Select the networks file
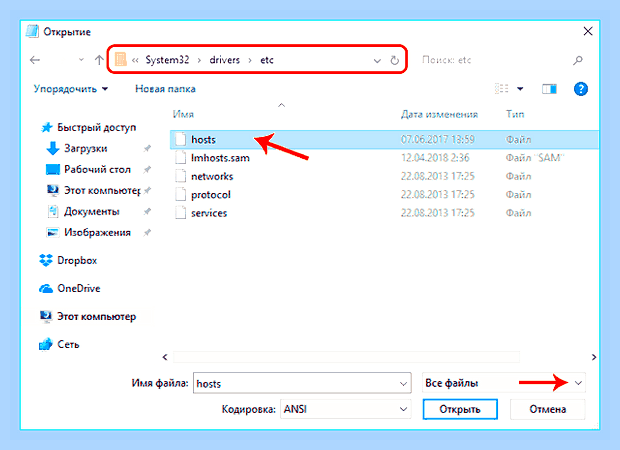Image resolution: width=620 pixels, height=450 pixels. tap(384, 176)
